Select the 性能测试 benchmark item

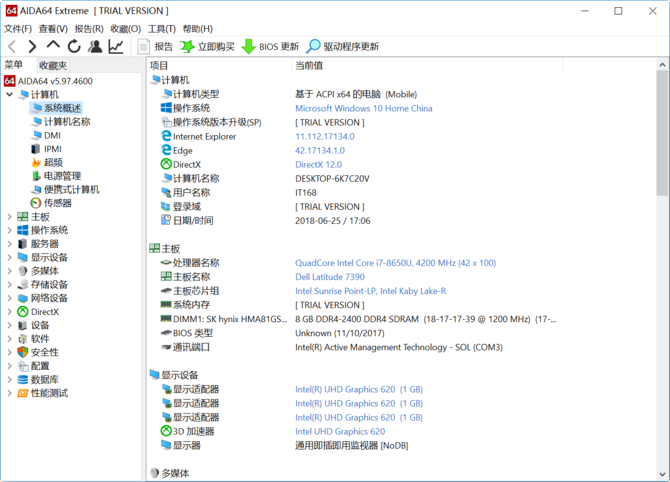[x=43, y=393]
